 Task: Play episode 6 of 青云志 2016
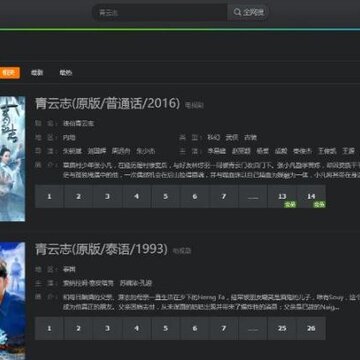pyautogui.click(x=195, y=196)
